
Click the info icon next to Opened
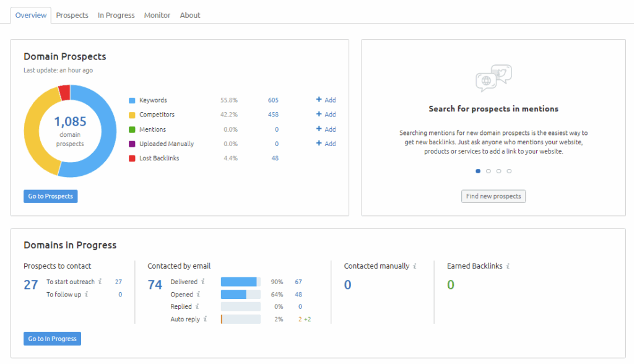199,295
